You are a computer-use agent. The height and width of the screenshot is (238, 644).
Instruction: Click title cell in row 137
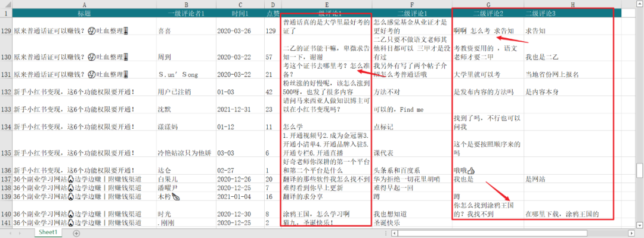pos(84,179)
